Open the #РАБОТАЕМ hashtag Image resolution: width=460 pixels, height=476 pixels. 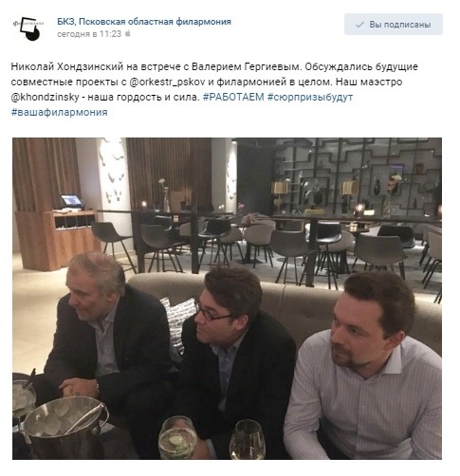[233, 97]
